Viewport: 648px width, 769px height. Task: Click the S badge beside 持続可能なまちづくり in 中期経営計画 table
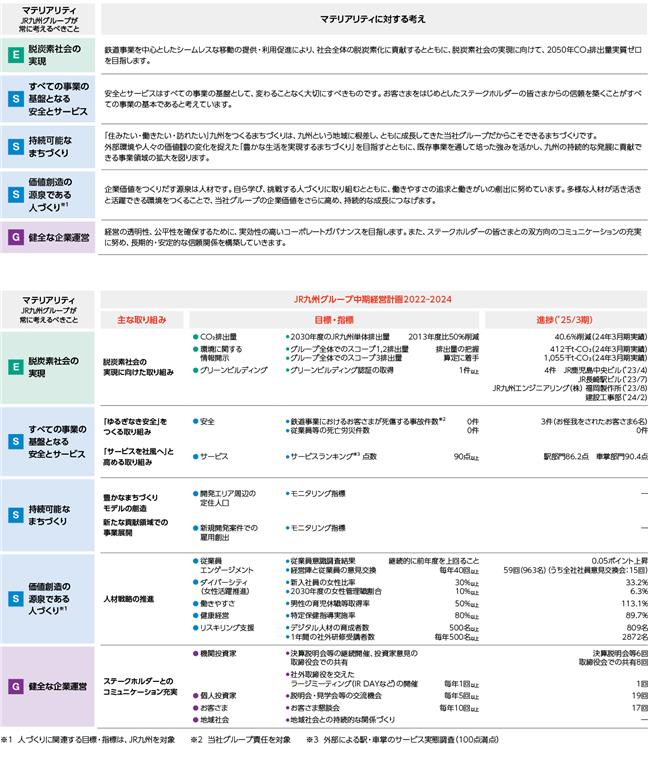tap(16, 514)
